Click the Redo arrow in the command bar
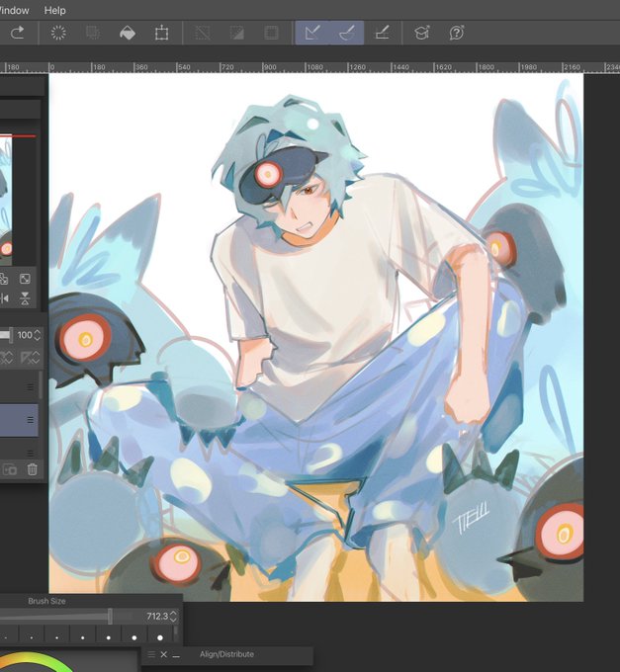 click(17, 33)
